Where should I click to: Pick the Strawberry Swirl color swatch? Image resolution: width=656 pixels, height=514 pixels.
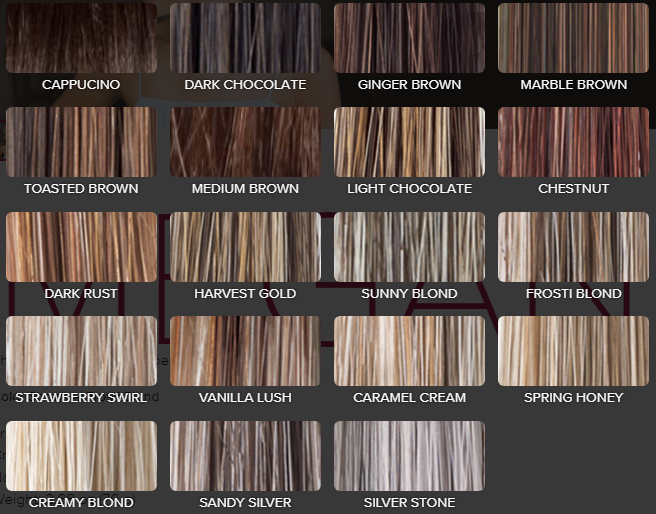[81, 351]
